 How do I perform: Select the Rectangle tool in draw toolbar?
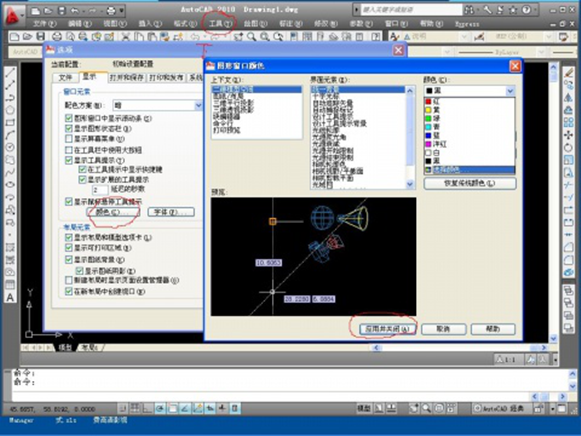coord(10,122)
